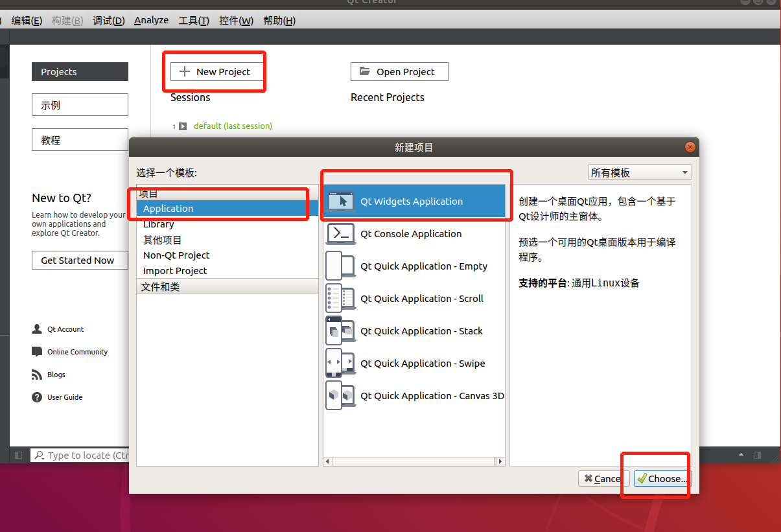781x532 pixels.
Task: Open the Qt Account icon link
Action: (x=37, y=329)
